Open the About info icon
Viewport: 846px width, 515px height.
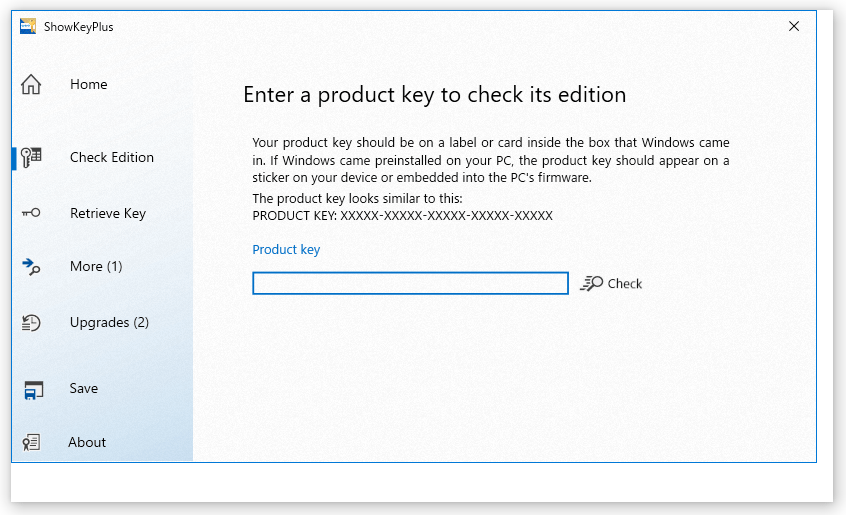pyautogui.click(x=31, y=442)
